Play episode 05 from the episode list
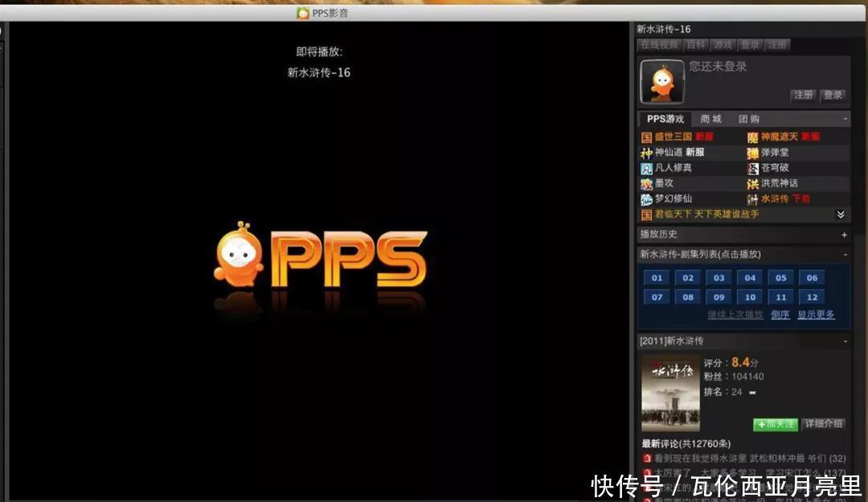Image resolution: width=868 pixels, height=502 pixels. pos(780,277)
